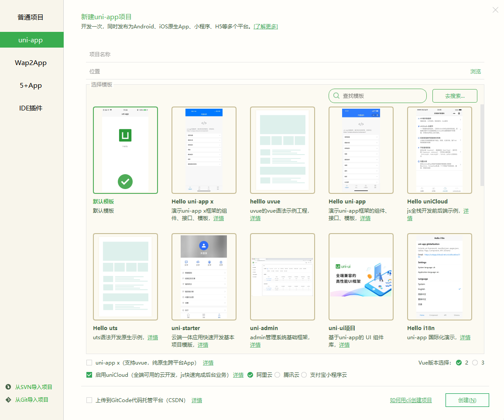Click the 创建(N) button

467,400
